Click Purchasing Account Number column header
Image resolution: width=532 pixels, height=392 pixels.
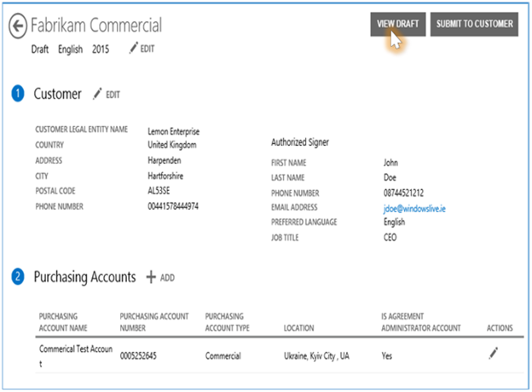point(154,322)
